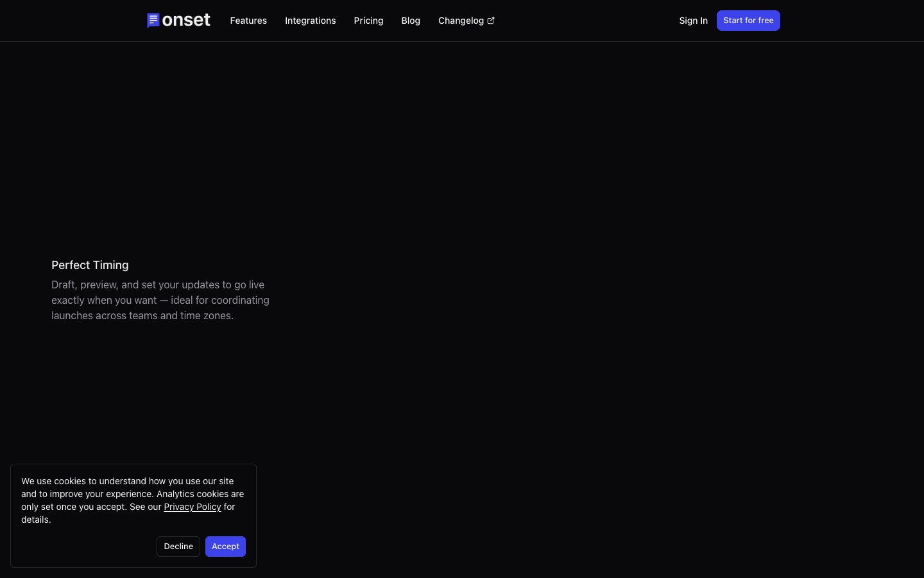The width and height of the screenshot is (924, 578).
Task: Visit the Blog link
Action: pos(411,21)
